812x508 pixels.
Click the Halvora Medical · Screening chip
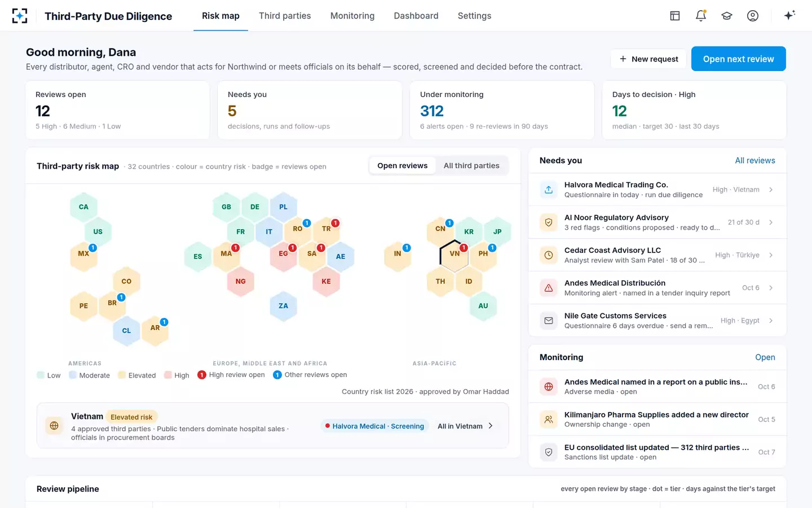click(374, 426)
